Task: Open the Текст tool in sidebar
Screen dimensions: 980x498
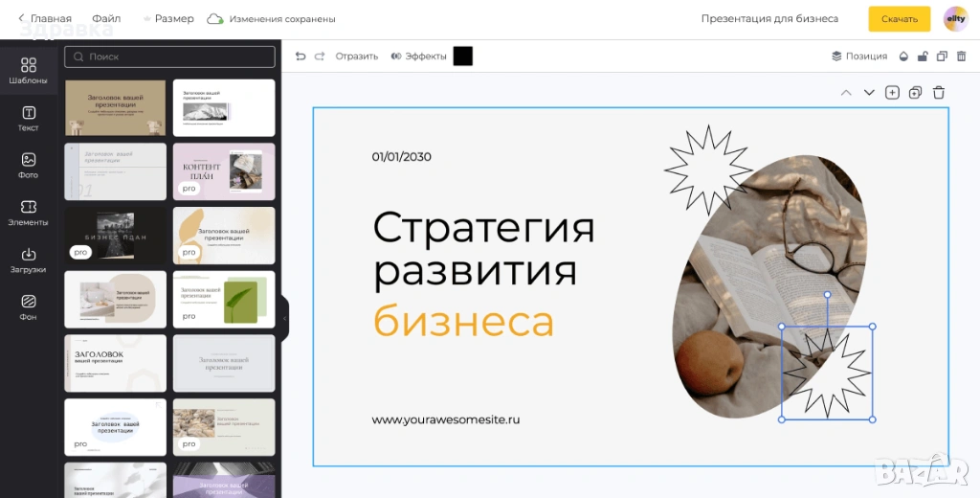Action: [x=28, y=119]
